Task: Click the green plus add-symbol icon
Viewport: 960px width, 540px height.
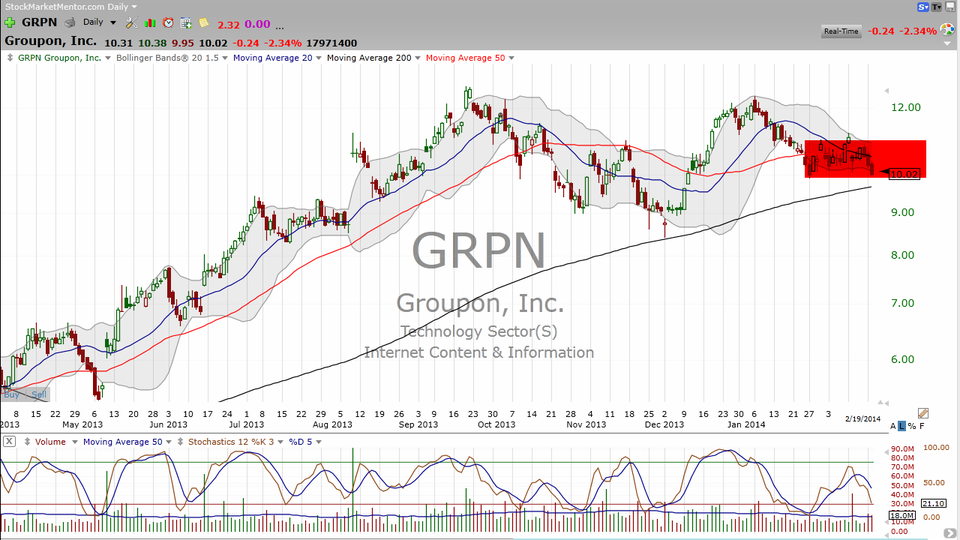Action: pyautogui.click(x=10, y=23)
